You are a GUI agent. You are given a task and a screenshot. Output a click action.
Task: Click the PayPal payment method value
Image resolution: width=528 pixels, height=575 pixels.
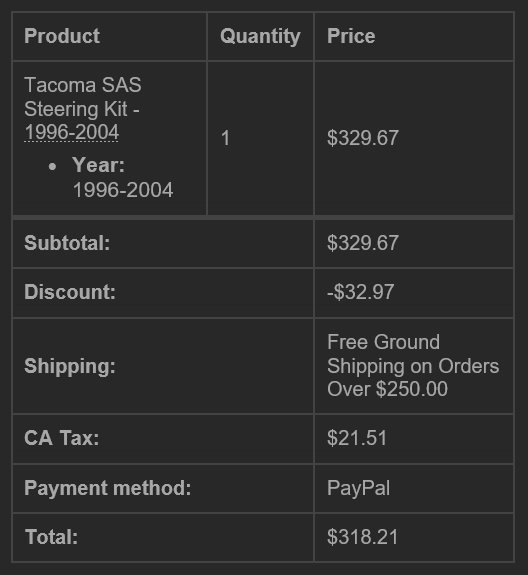358,488
